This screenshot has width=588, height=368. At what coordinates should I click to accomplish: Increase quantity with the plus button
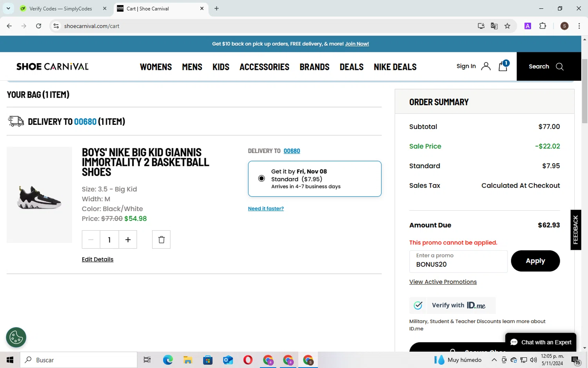tap(128, 239)
